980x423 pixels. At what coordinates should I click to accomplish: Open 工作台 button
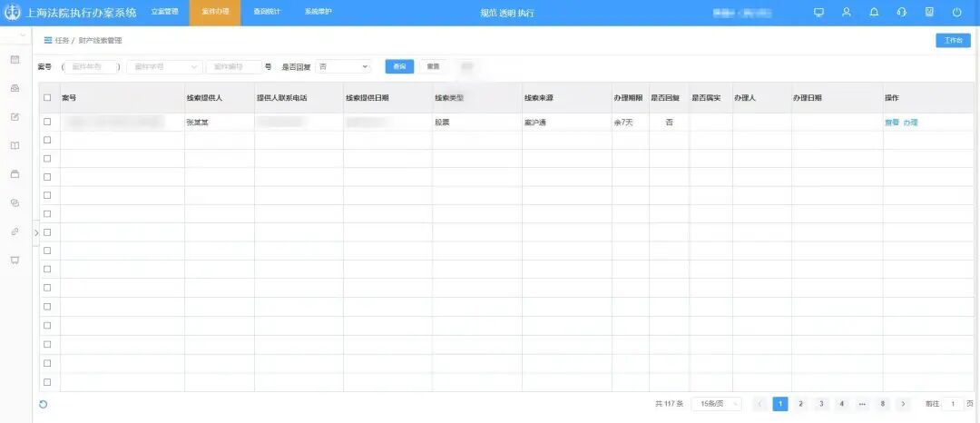point(953,41)
